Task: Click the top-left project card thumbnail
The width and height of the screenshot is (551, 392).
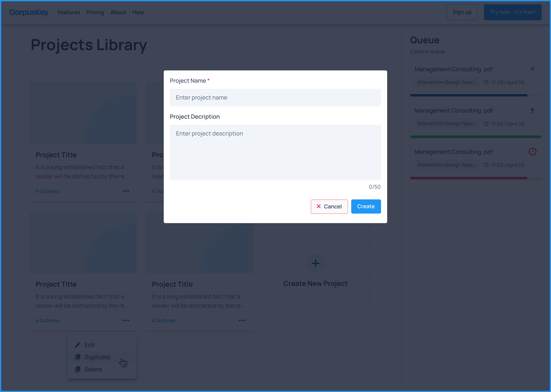Action: coord(83,113)
